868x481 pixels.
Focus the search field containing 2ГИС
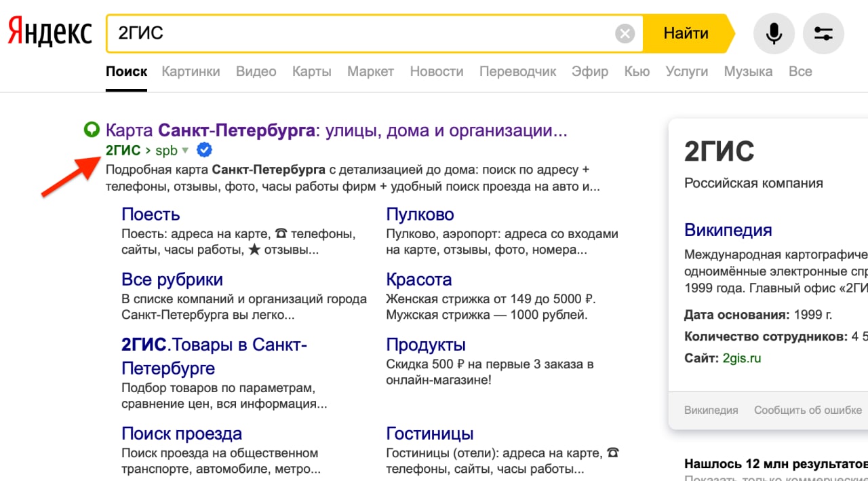374,33
